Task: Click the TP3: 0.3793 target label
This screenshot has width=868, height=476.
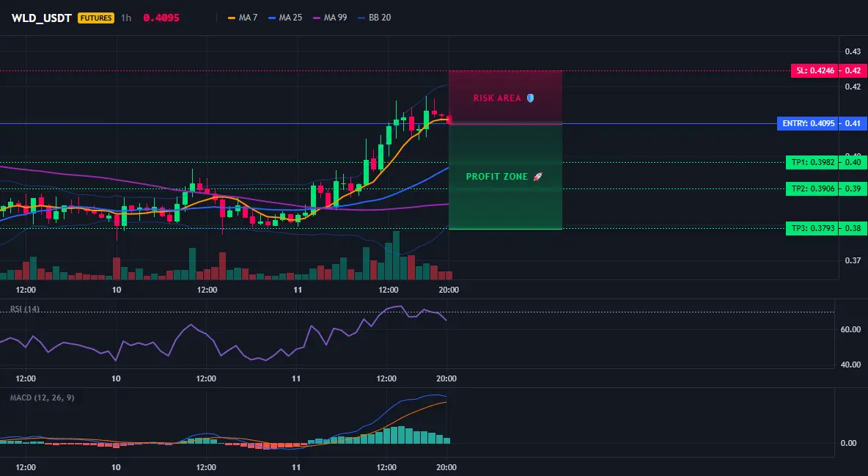Action: click(x=812, y=228)
